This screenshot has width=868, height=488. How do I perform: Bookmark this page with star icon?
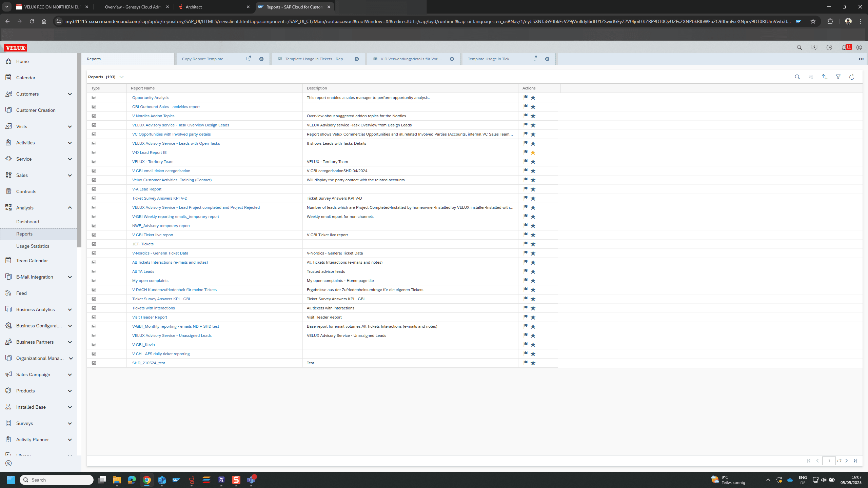click(x=813, y=21)
